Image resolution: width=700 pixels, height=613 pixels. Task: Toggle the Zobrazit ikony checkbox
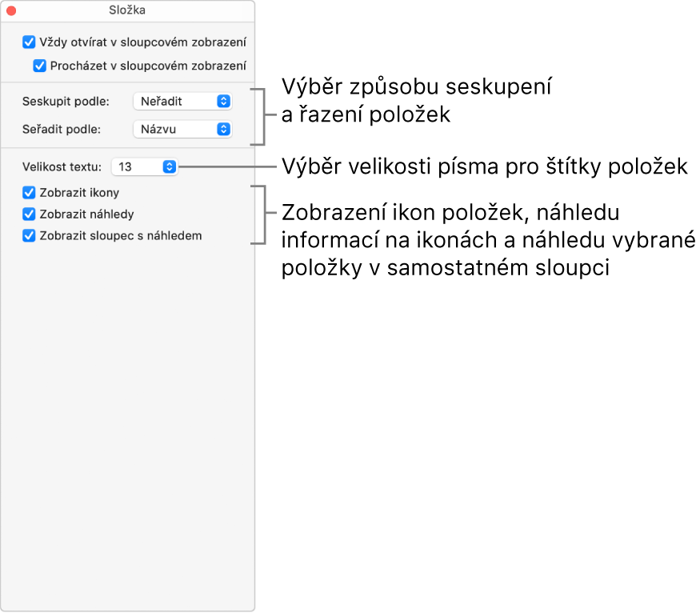point(29,193)
